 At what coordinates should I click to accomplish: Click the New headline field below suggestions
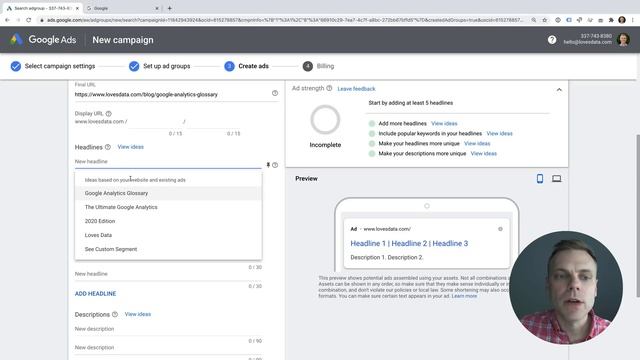(x=168, y=274)
